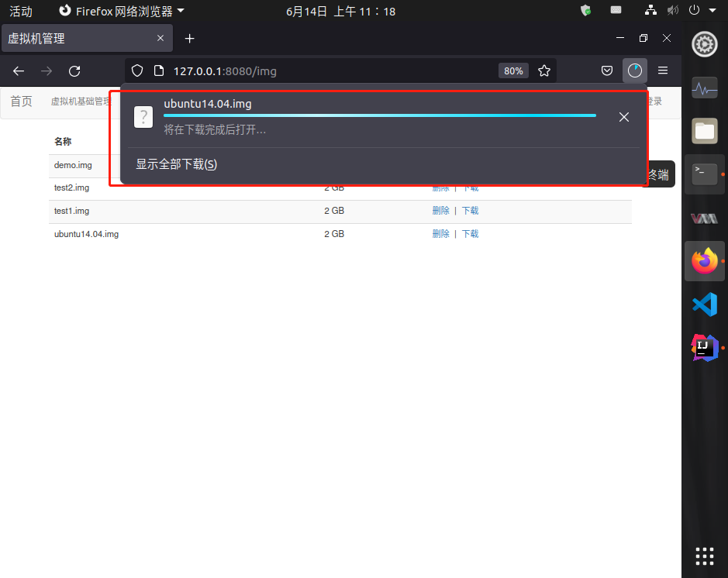Download test1.img via 下载 link
The height and width of the screenshot is (578, 728).
point(470,211)
